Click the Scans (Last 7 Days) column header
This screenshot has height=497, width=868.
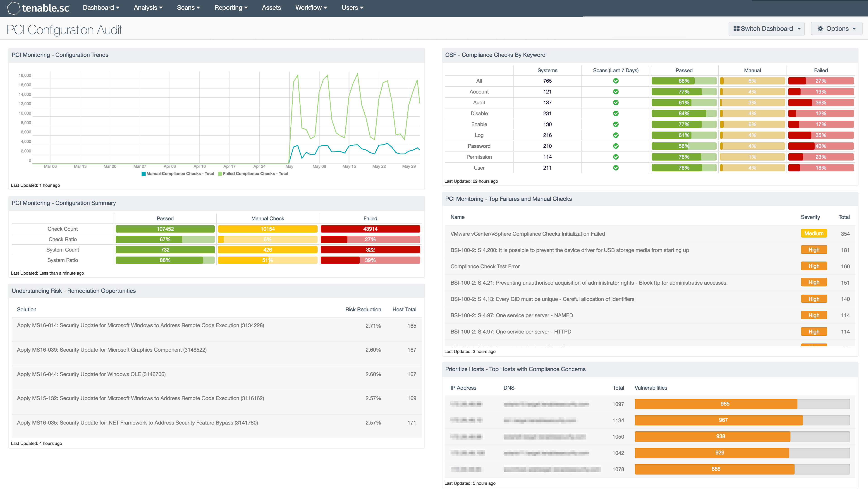coord(615,70)
